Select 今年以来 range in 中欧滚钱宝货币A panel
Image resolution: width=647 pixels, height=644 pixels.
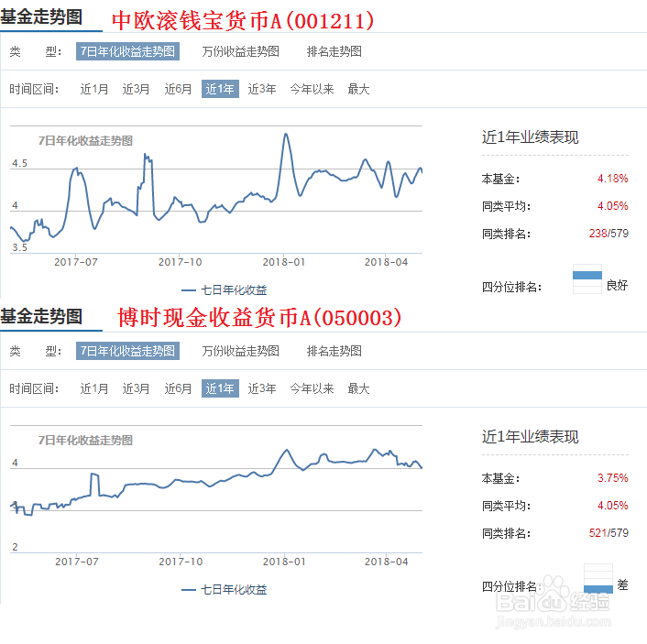[312, 89]
